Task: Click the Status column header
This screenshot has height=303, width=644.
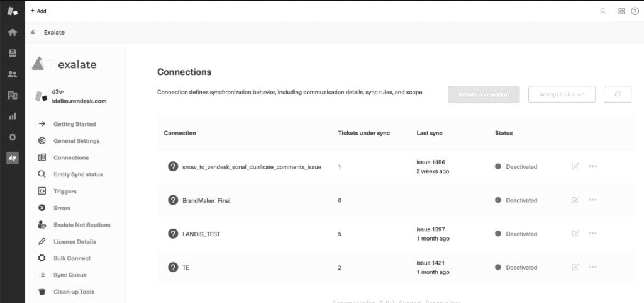Action: coord(504,133)
